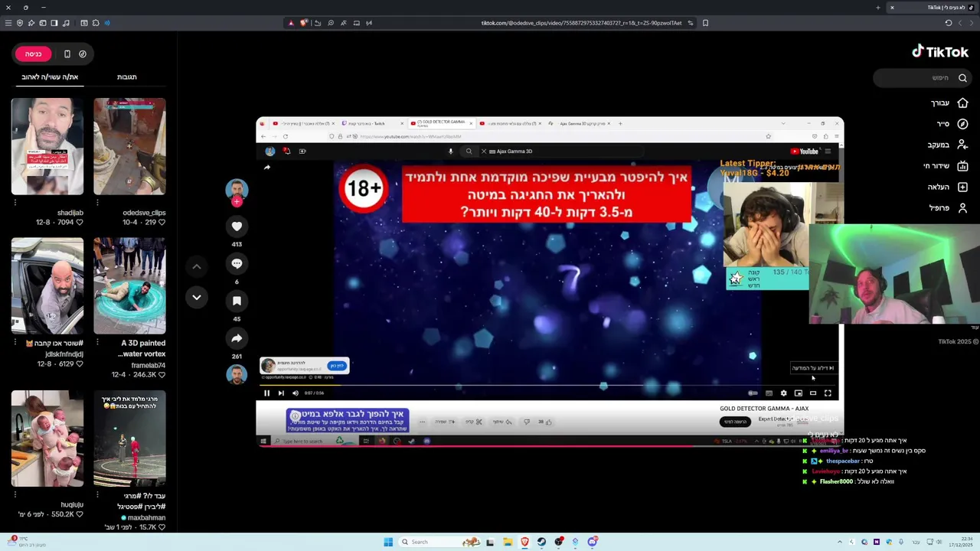Click the magnifier icon in TikTok search
Screen dimensions: 980x551
pyautogui.click(x=962, y=77)
